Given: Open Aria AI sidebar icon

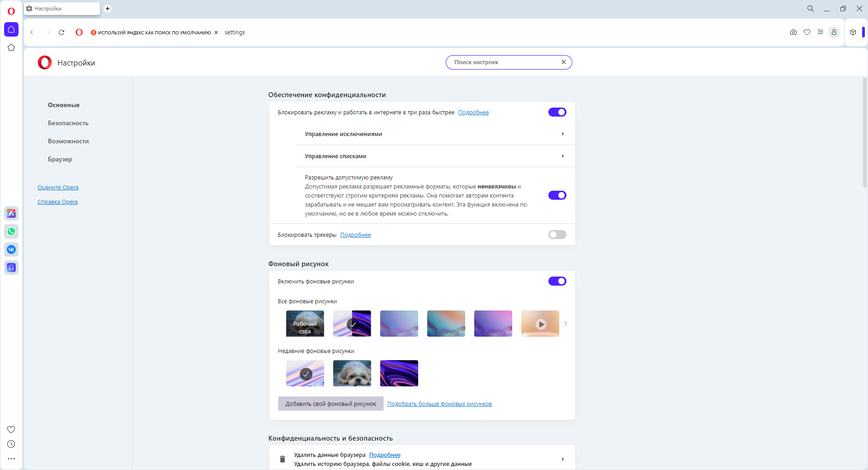Looking at the screenshot, I should 11,213.
